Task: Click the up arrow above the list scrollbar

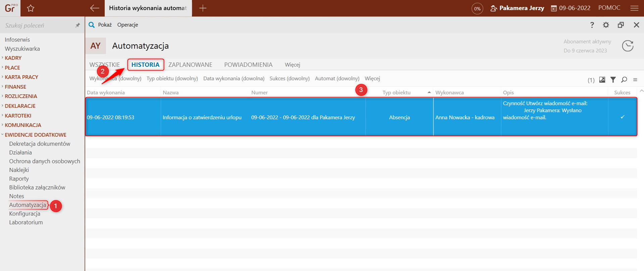Action: pyautogui.click(x=641, y=91)
